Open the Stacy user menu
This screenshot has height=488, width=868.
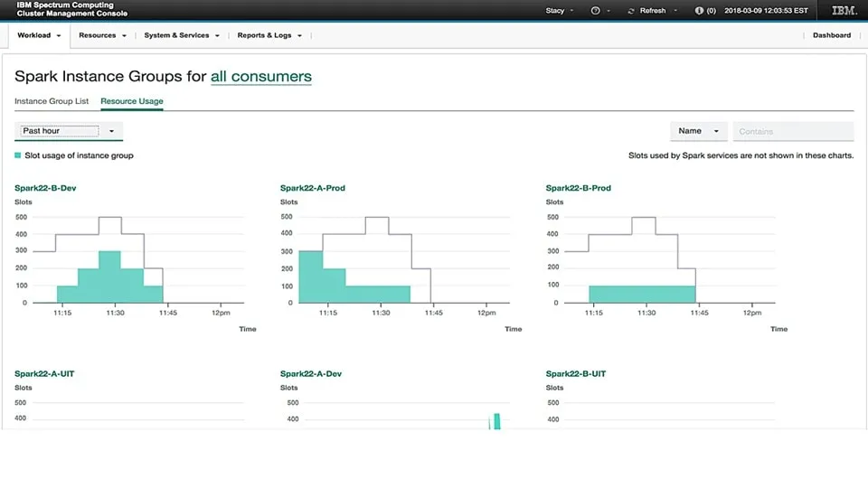click(x=559, y=11)
